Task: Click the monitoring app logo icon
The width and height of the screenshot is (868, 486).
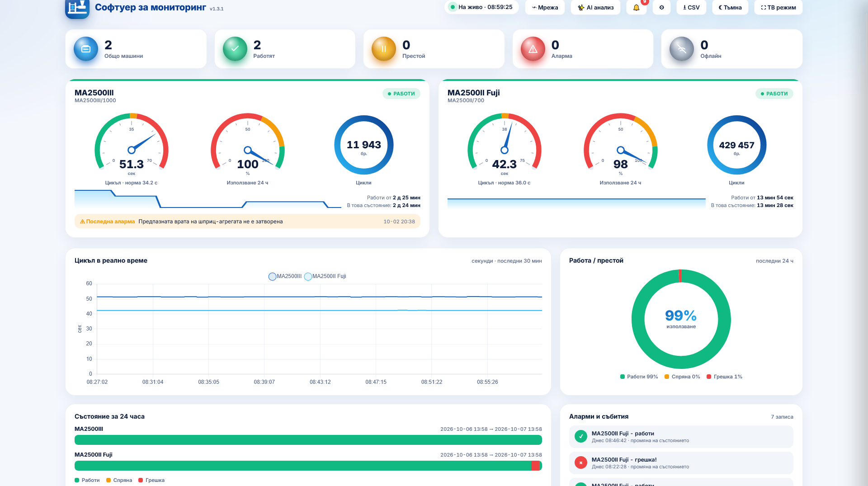Action: point(77,8)
